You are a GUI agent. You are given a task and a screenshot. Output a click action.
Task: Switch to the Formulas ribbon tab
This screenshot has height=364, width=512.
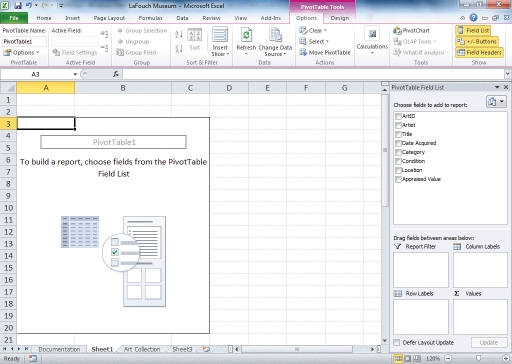pos(150,18)
